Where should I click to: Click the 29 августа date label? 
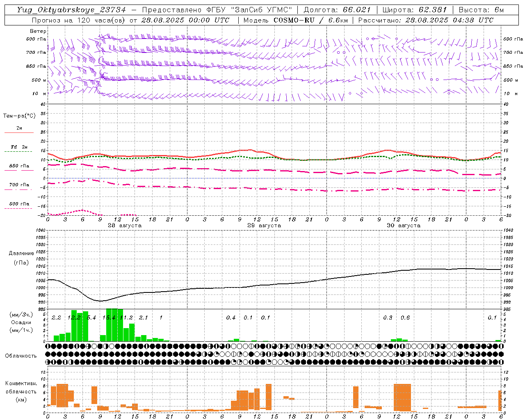coord(264,226)
